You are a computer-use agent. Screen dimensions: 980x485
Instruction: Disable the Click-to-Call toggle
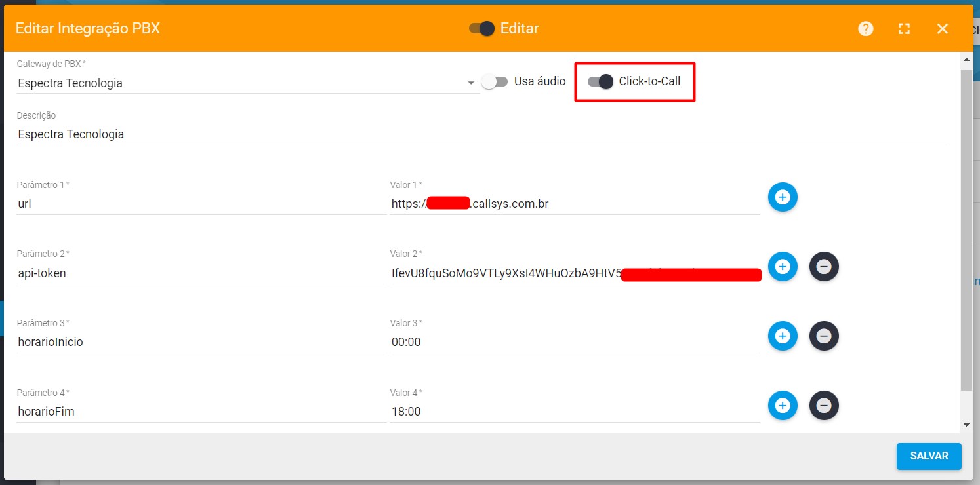point(599,81)
